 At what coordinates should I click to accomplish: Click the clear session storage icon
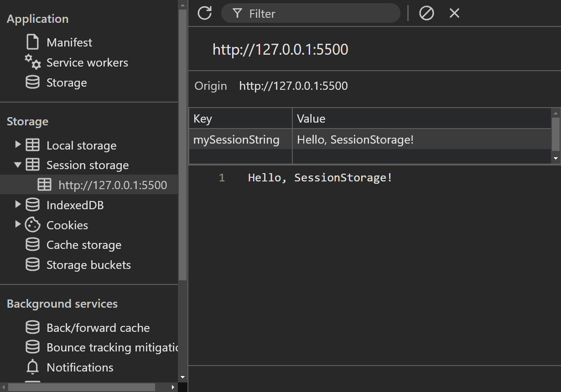pos(426,13)
